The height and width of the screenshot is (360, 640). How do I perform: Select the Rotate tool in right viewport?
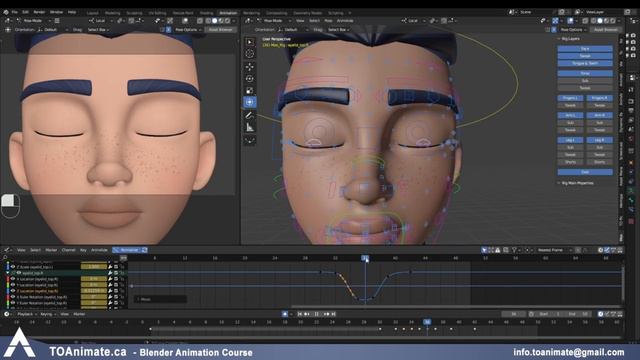click(250, 78)
